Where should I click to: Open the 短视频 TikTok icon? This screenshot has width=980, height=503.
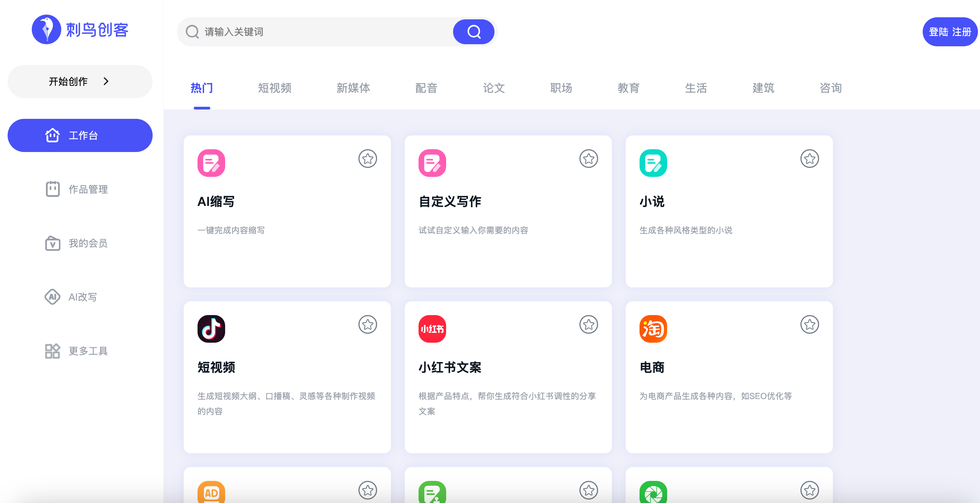pyautogui.click(x=211, y=329)
